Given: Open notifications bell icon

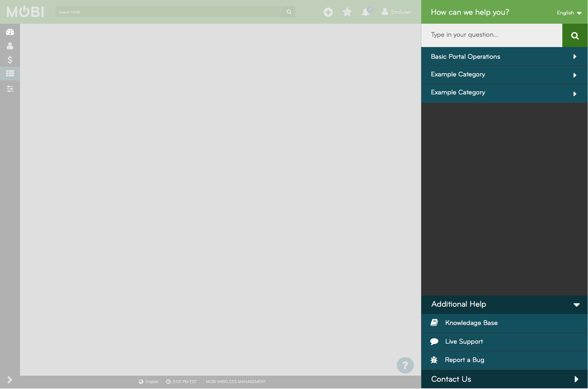Looking at the screenshot, I should pyautogui.click(x=366, y=12).
